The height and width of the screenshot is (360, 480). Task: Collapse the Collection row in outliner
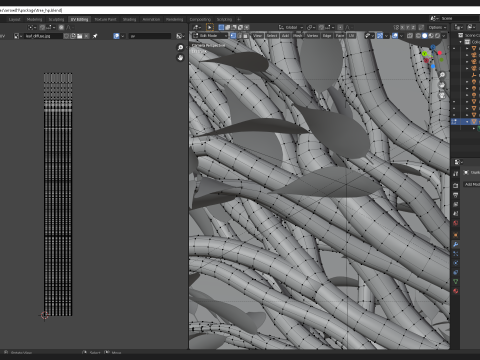click(461, 42)
